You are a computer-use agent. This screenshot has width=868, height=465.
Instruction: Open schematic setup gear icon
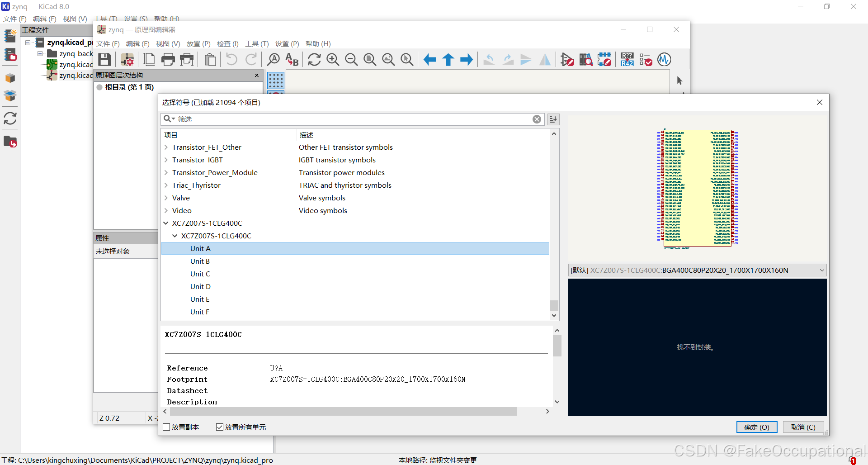(127, 60)
